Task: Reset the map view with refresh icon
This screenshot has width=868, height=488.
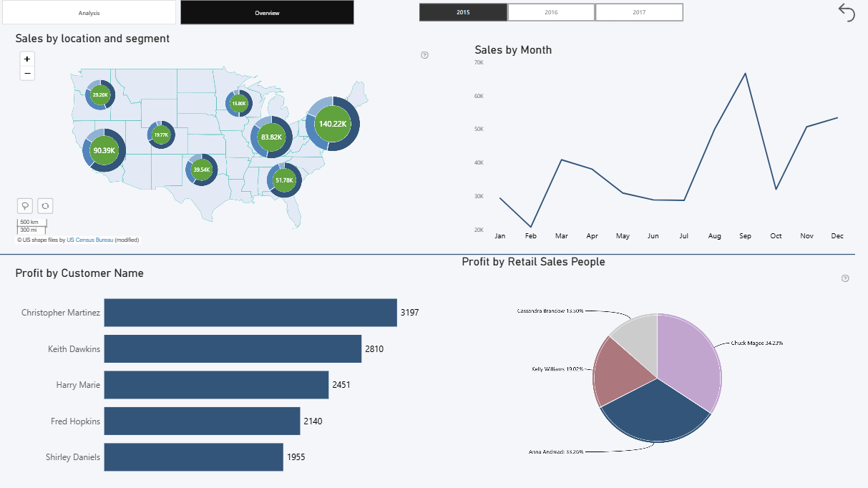Action: coord(45,206)
